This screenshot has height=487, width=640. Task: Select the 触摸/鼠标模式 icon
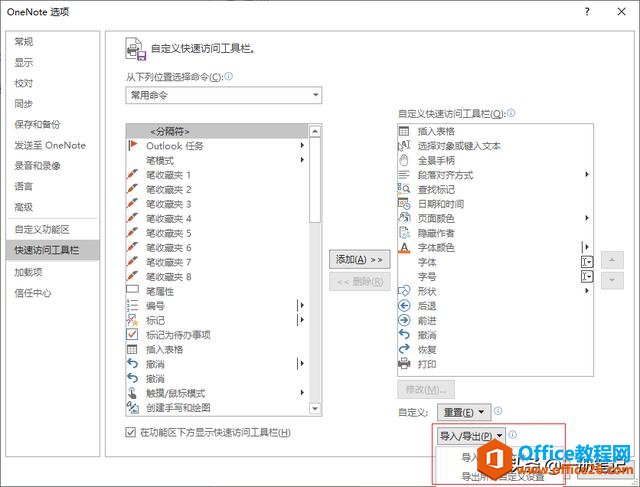(x=133, y=393)
